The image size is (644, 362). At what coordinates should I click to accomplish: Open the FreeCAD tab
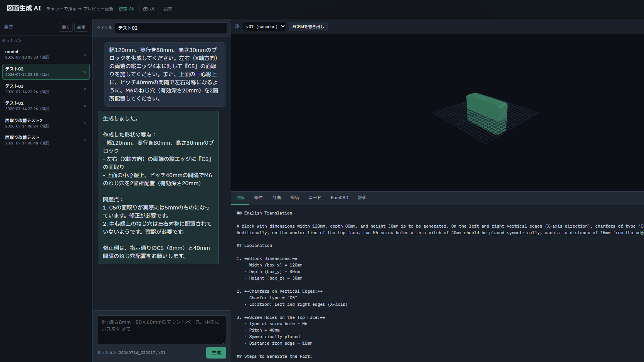click(x=340, y=198)
